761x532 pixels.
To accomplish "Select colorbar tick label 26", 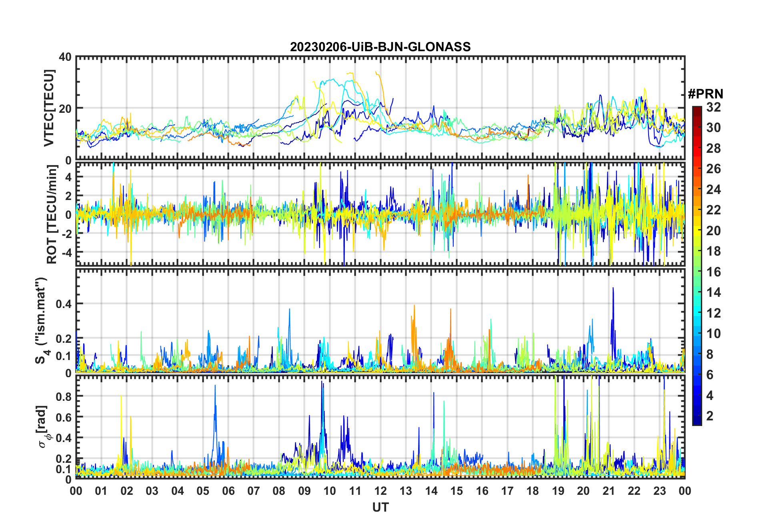I will pyautogui.click(x=713, y=169).
